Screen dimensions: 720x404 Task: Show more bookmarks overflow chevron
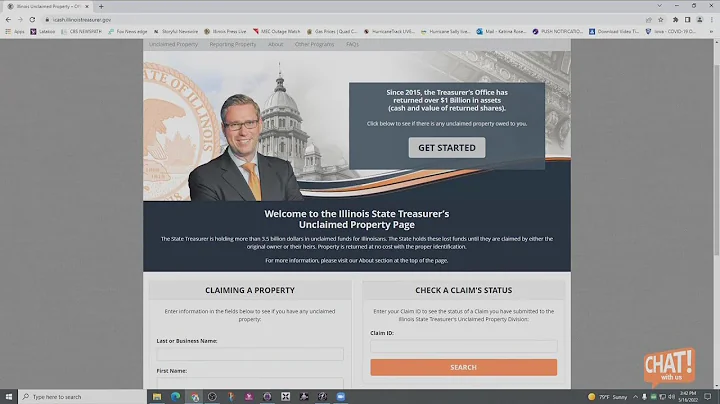[711, 32]
